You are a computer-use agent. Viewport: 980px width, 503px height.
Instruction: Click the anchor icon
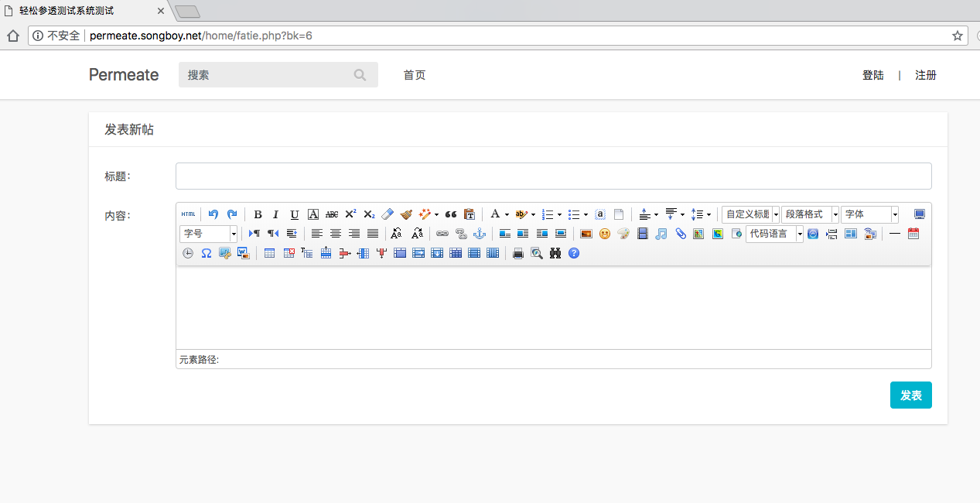(x=480, y=234)
